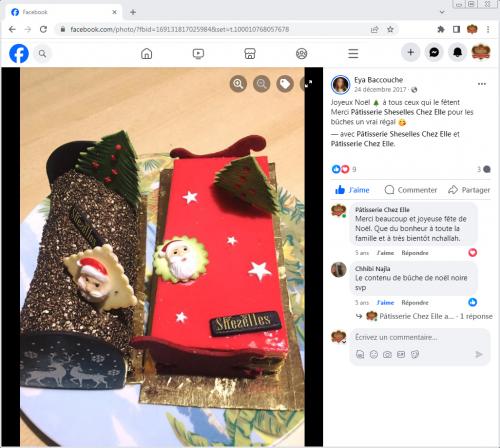Like the post with J'aime

(x=352, y=190)
